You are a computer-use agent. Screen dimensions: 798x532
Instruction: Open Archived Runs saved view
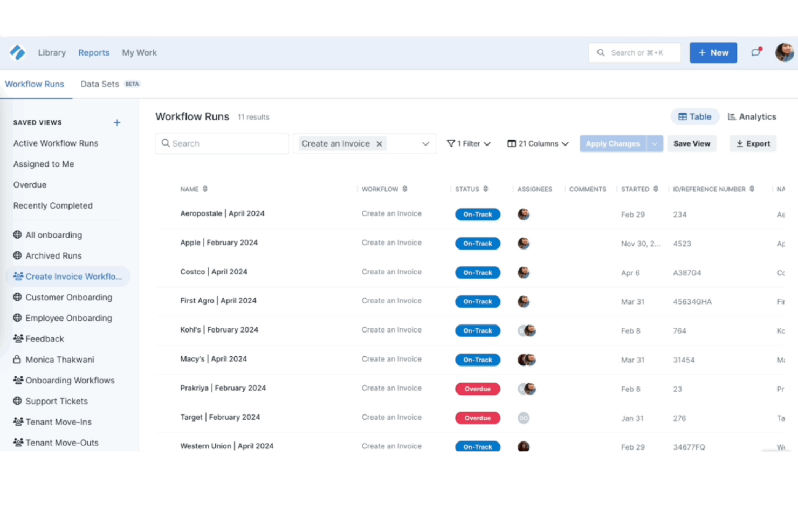point(47,255)
